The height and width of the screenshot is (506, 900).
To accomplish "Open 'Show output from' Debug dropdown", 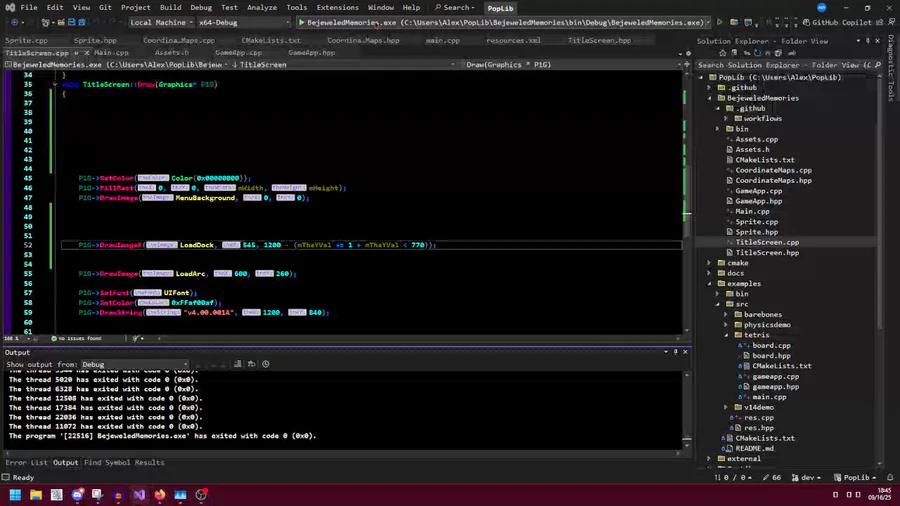I will (134, 364).
